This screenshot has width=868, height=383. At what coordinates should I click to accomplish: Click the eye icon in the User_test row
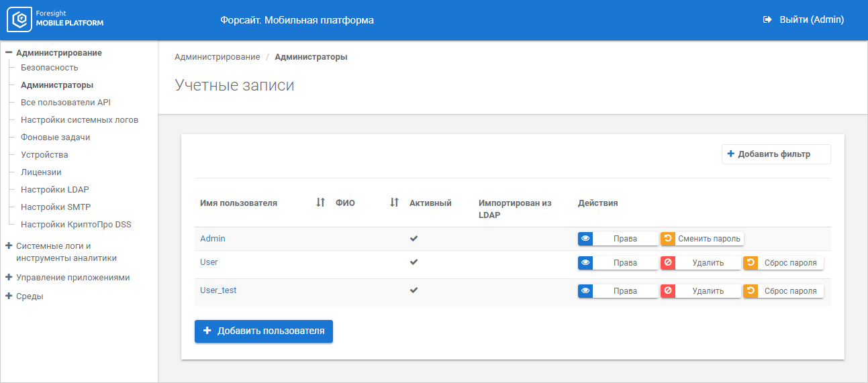[585, 291]
